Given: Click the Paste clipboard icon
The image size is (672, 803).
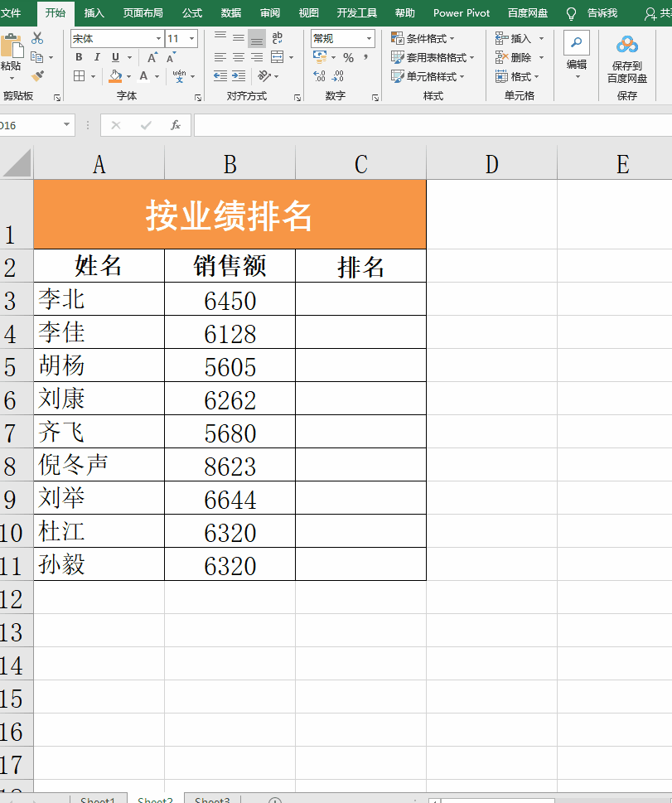Looking at the screenshot, I should (12, 46).
